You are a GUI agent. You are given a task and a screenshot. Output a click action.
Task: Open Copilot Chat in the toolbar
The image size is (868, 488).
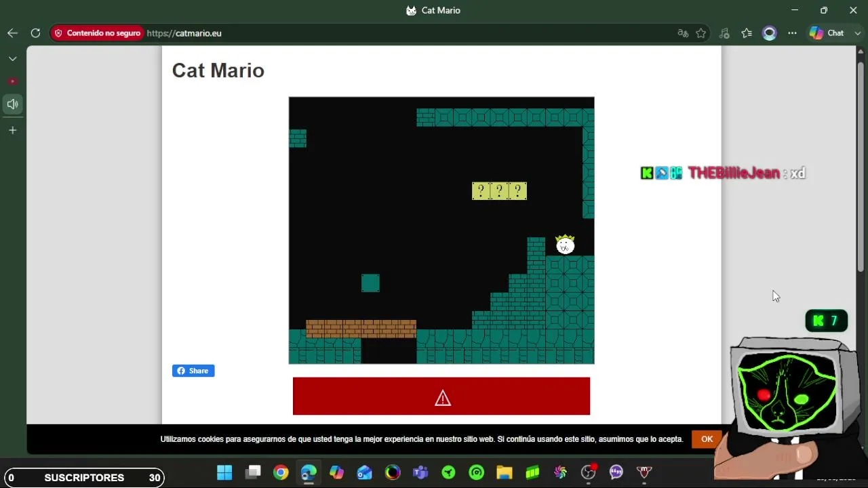pos(827,33)
